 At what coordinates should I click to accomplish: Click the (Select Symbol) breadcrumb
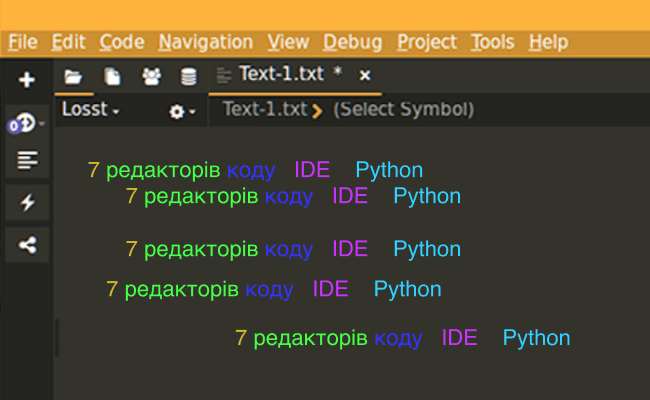(x=403, y=110)
